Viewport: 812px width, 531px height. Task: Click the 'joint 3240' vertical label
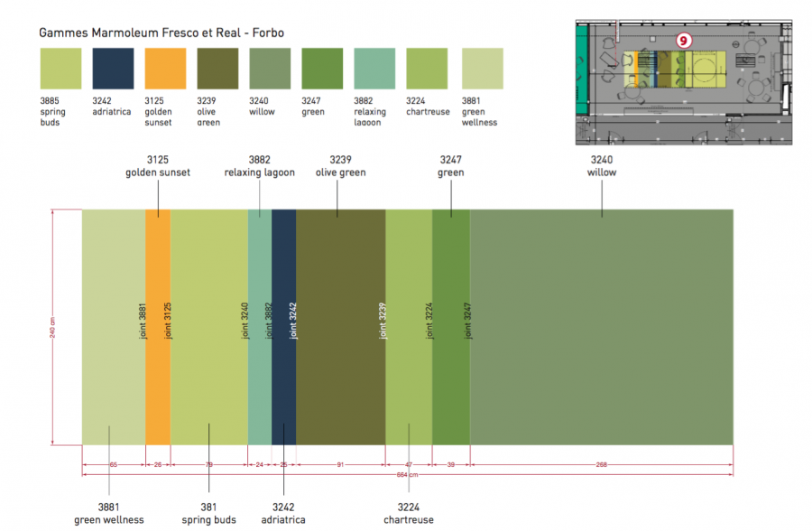pos(245,321)
